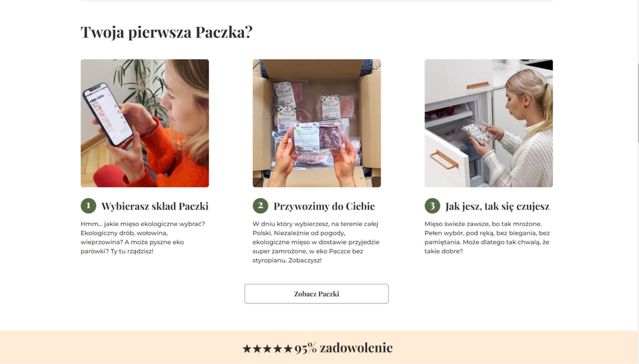This screenshot has width=639, height=364.
Task: Click the paragraph about ekologiczne mięso choice
Action: pyautogui.click(x=143, y=237)
